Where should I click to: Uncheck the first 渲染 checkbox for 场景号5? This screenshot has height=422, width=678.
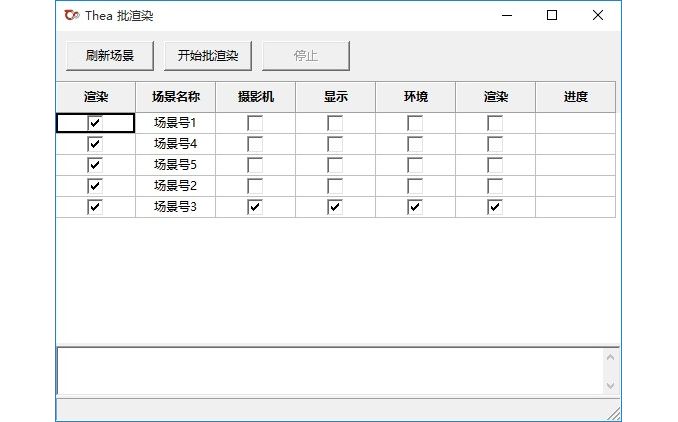pyautogui.click(x=95, y=165)
